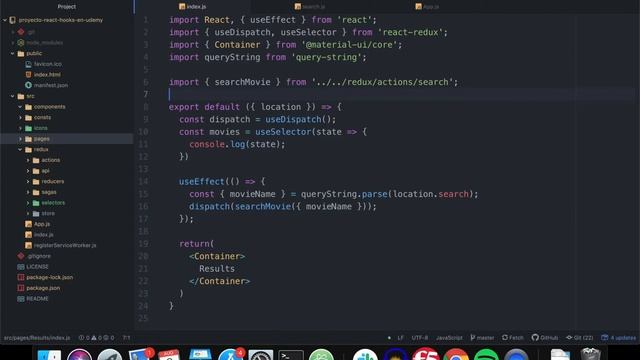The width and height of the screenshot is (640, 360).
Task: Place cursor on console.log(state) line
Action: click(237, 144)
